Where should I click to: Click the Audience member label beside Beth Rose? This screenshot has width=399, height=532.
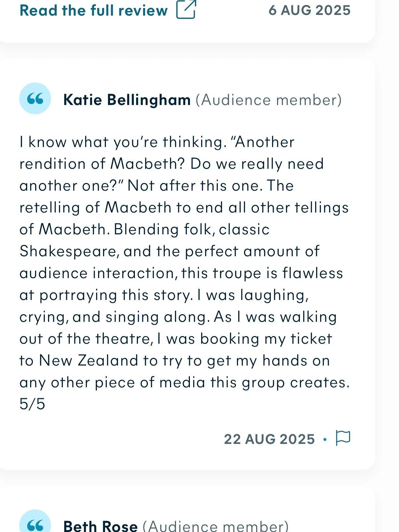point(215,526)
